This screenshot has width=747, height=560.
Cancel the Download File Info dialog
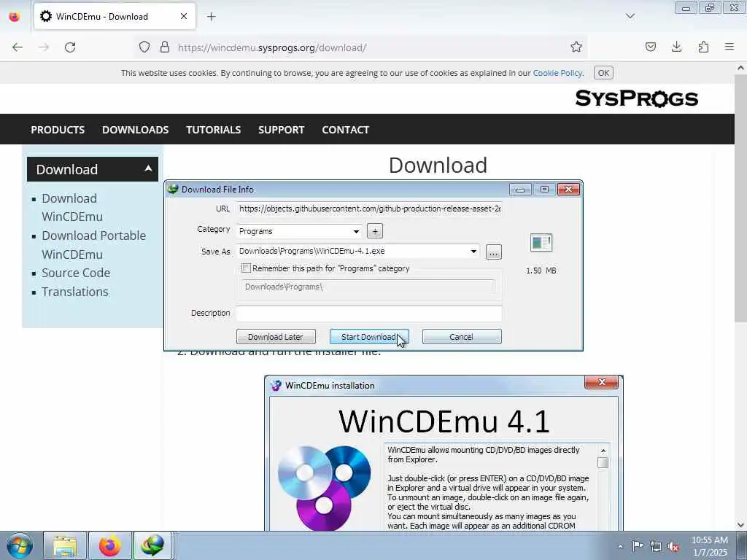pyautogui.click(x=462, y=337)
